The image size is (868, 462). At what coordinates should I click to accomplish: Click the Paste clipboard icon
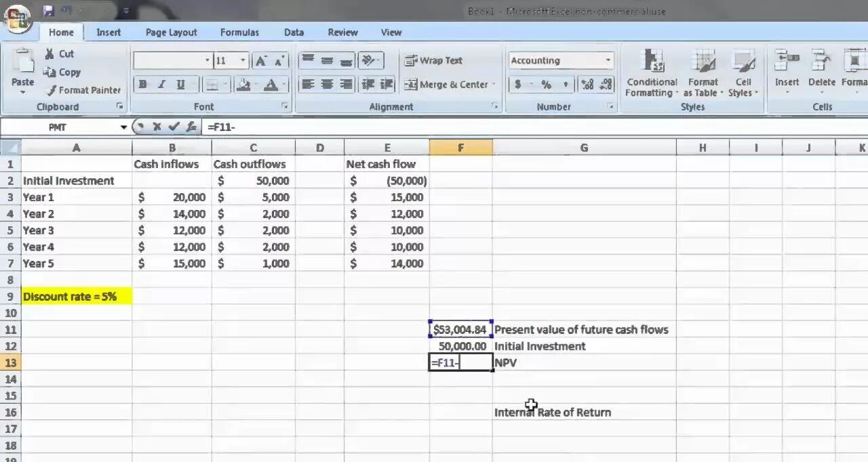click(x=22, y=62)
